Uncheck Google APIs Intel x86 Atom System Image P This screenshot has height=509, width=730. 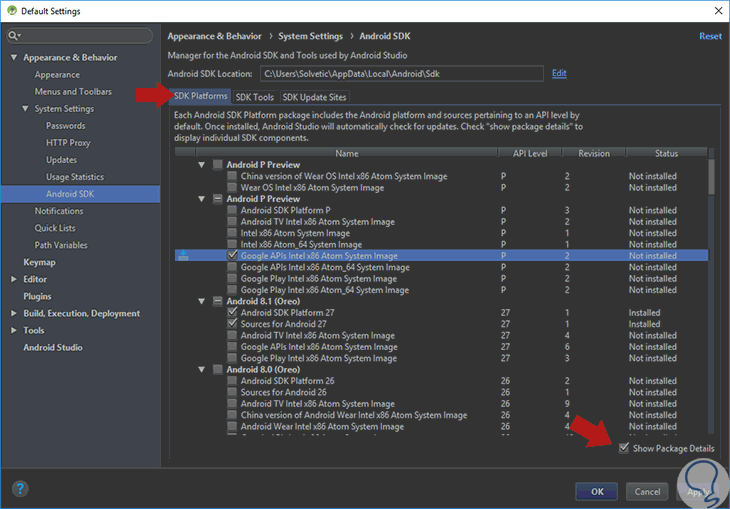click(x=232, y=255)
